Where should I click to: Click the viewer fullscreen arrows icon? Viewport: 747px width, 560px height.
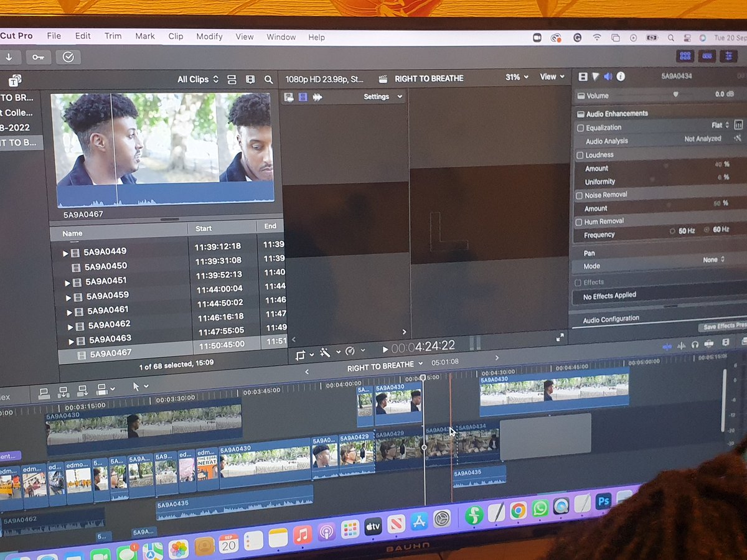[560, 337]
